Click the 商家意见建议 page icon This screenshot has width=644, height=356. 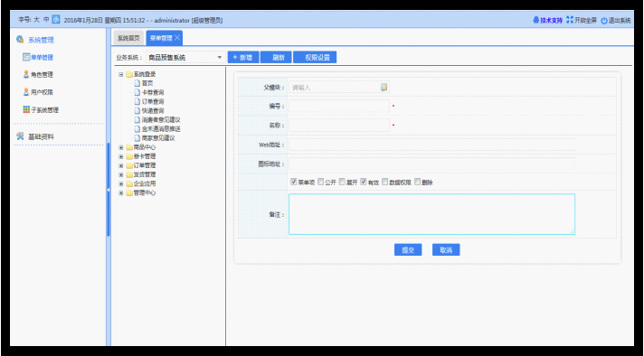click(137, 138)
